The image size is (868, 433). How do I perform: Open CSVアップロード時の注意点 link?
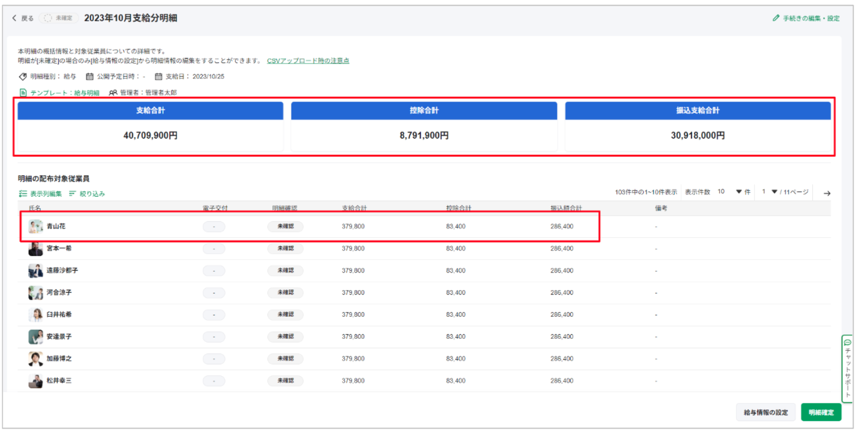tap(308, 60)
